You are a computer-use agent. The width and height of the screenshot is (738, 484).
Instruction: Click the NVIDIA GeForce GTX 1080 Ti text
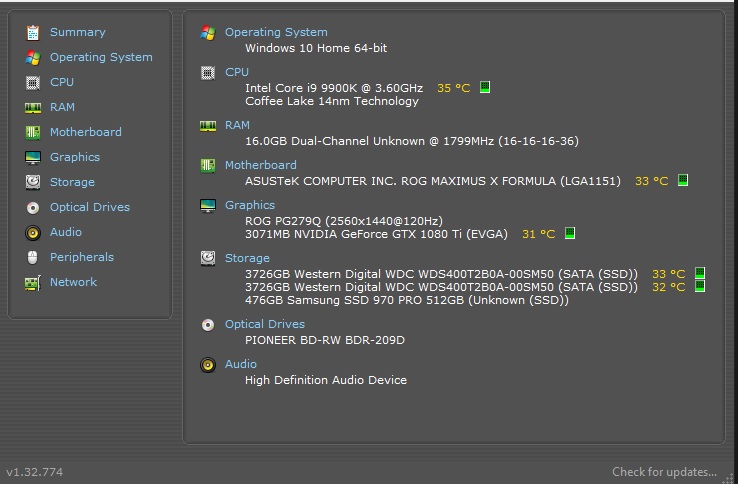tap(376, 234)
